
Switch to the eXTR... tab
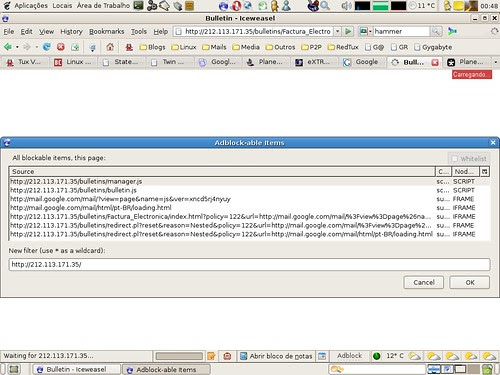[314, 62]
